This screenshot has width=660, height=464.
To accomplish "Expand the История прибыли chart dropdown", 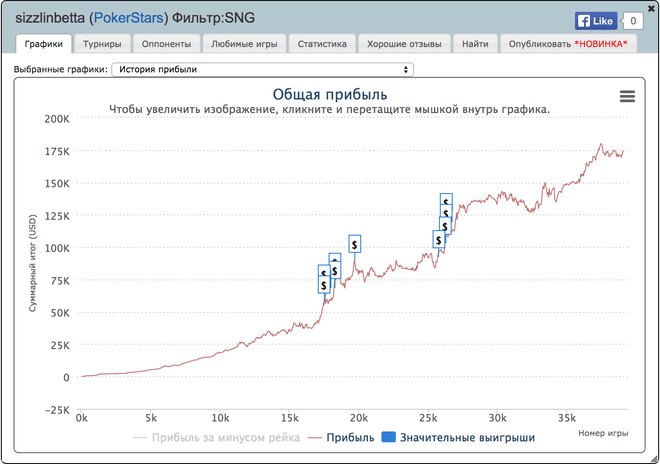I will 262,69.
